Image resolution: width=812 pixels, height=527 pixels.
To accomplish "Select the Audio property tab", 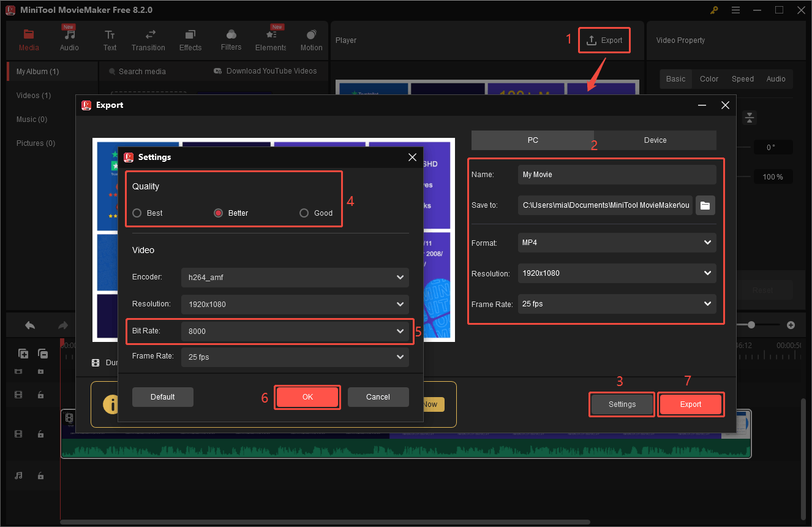I will [776, 79].
